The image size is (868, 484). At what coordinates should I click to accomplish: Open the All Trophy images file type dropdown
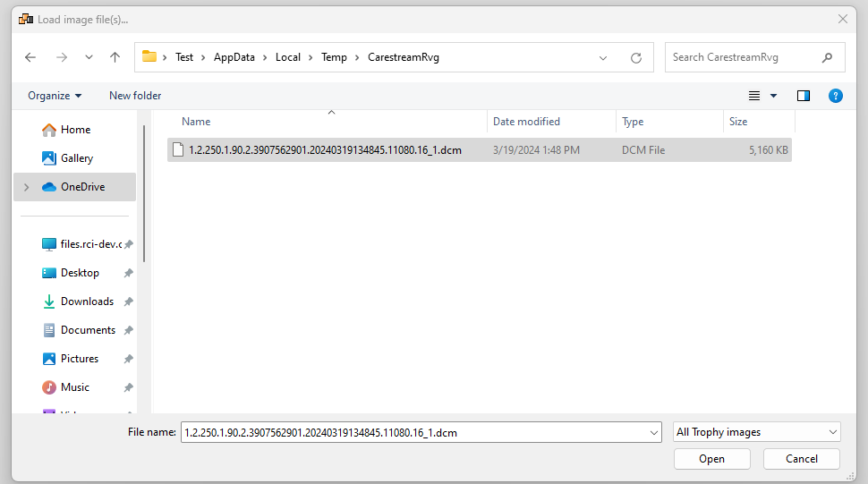(756, 432)
